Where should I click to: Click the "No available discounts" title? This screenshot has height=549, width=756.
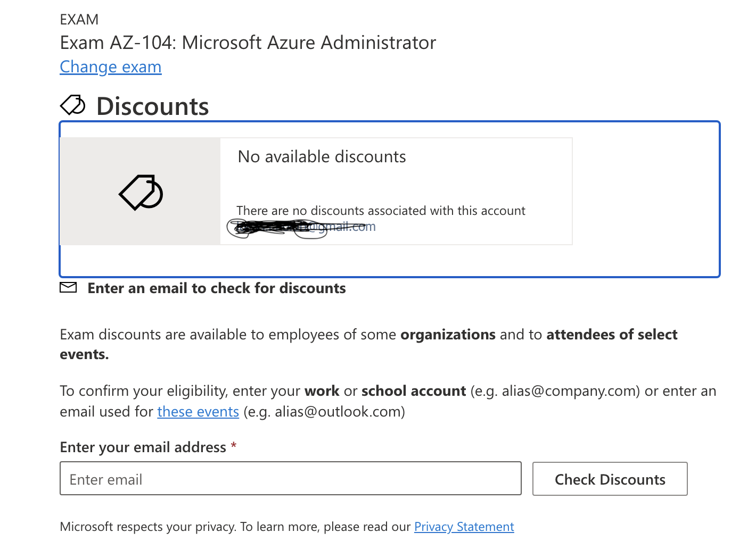click(x=322, y=157)
